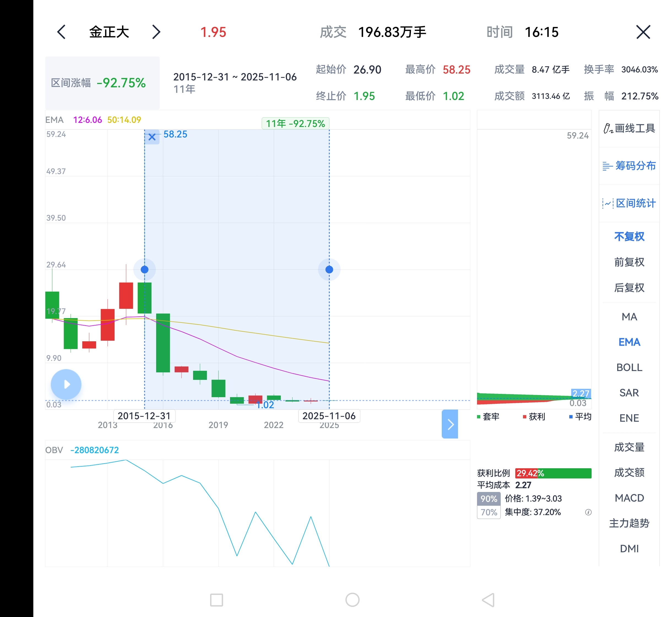Select 前复权 adjustment mode
This screenshot has height=617, width=672.
click(629, 262)
